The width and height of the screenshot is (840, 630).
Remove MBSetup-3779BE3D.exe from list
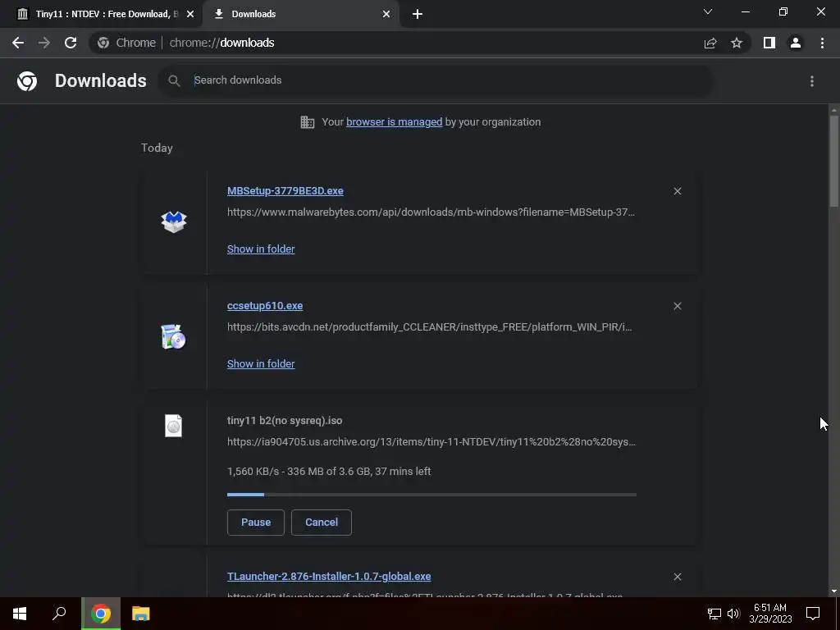pyautogui.click(x=678, y=191)
